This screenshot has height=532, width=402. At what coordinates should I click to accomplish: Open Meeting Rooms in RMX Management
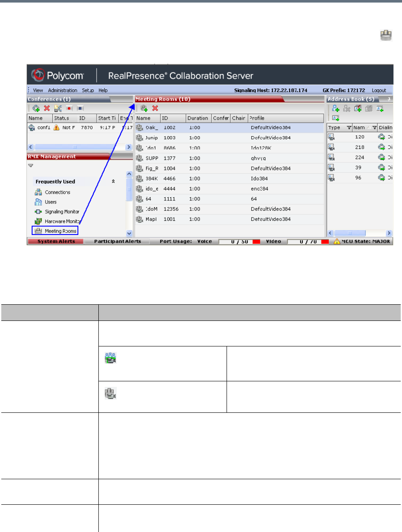pos(56,231)
